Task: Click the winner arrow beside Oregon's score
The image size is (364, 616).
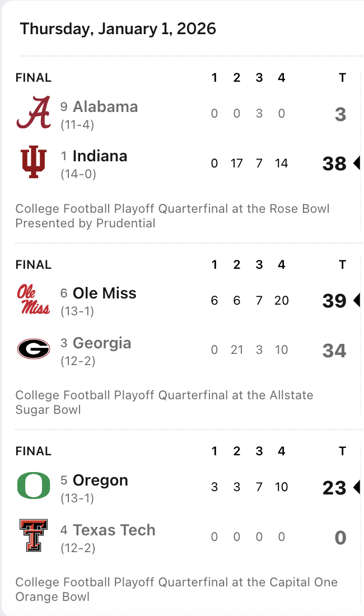Action: (356, 487)
